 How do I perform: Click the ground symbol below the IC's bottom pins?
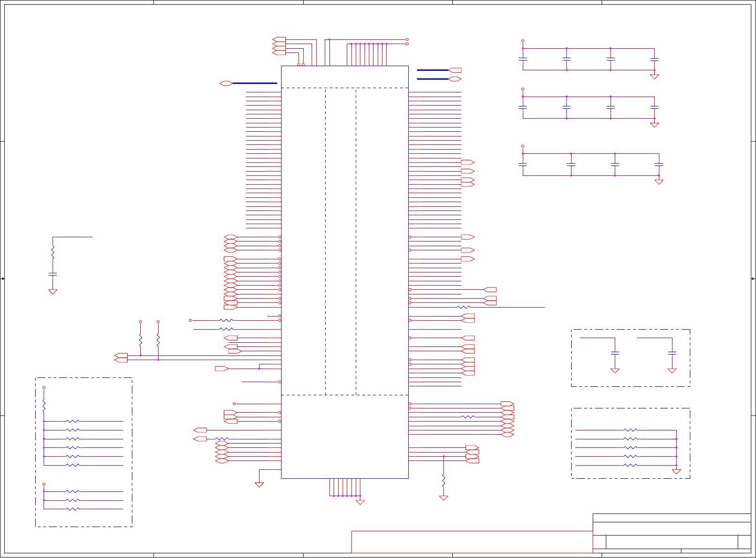tap(360, 502)
